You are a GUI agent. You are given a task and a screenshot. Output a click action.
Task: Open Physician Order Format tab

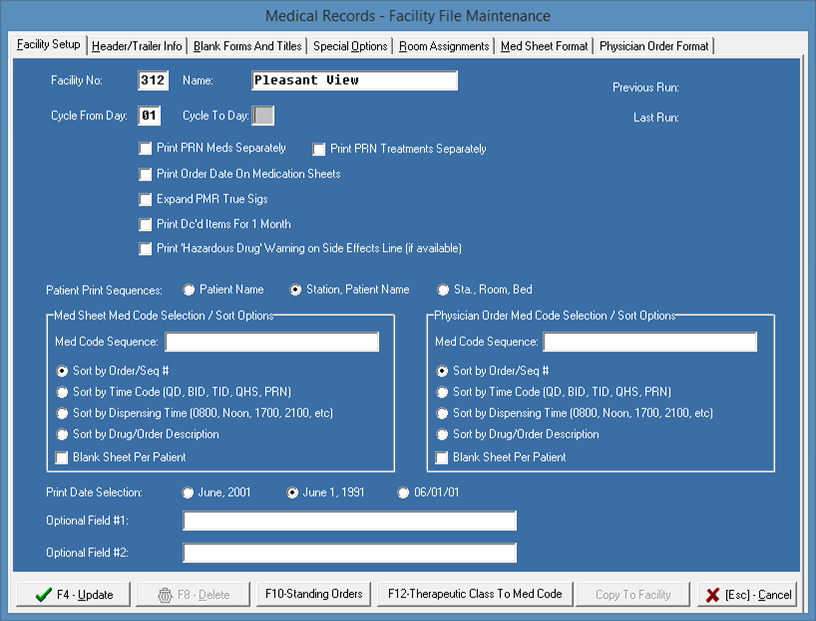[x=654, y=46]
